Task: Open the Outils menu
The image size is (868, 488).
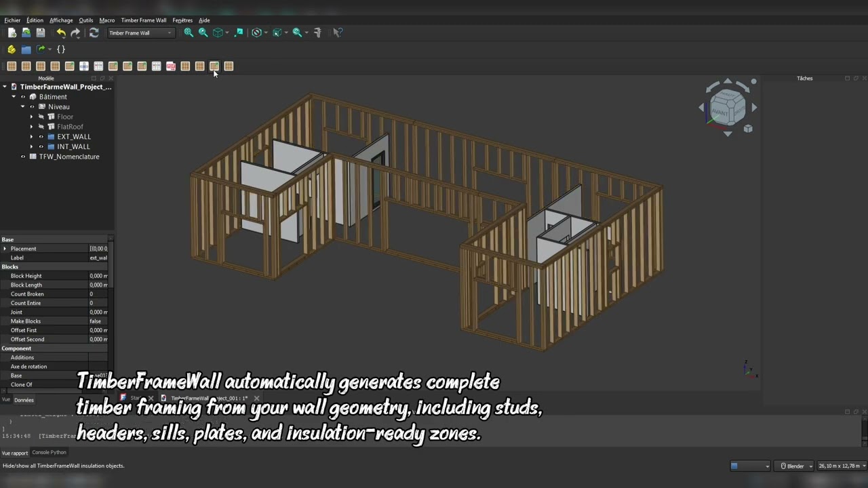Action: pyautogui.click(x=86, y=20)
